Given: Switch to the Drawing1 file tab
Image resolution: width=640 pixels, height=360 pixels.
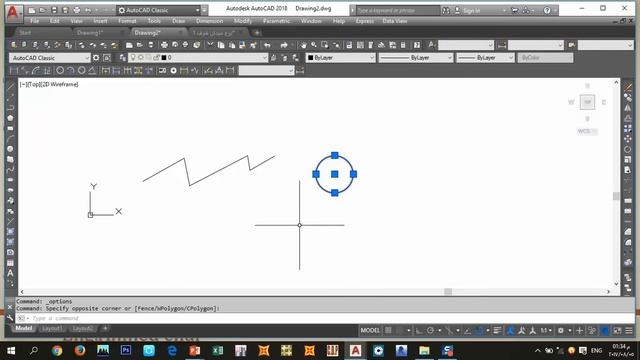Looking at the screenshot, I should coord(90,33).
